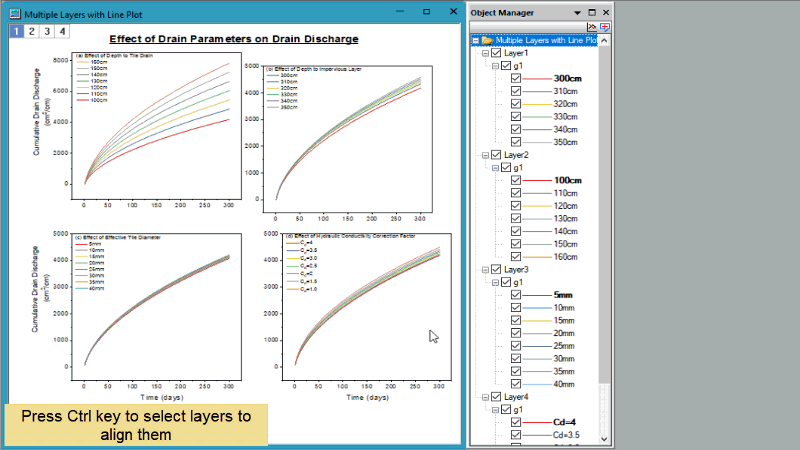This screenshot has width=800, height=450.
Task: Click the red line swatch beside 300cm
Action: [537, 78]
